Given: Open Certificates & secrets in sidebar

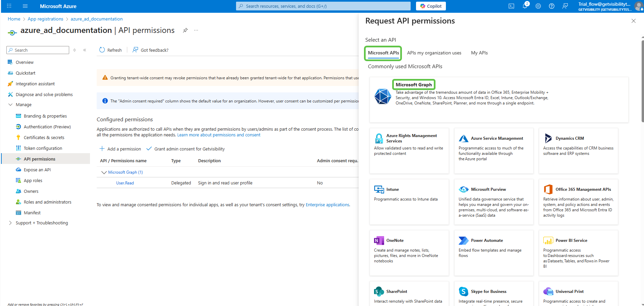Looking at the screenshot, I should [44, 137].
